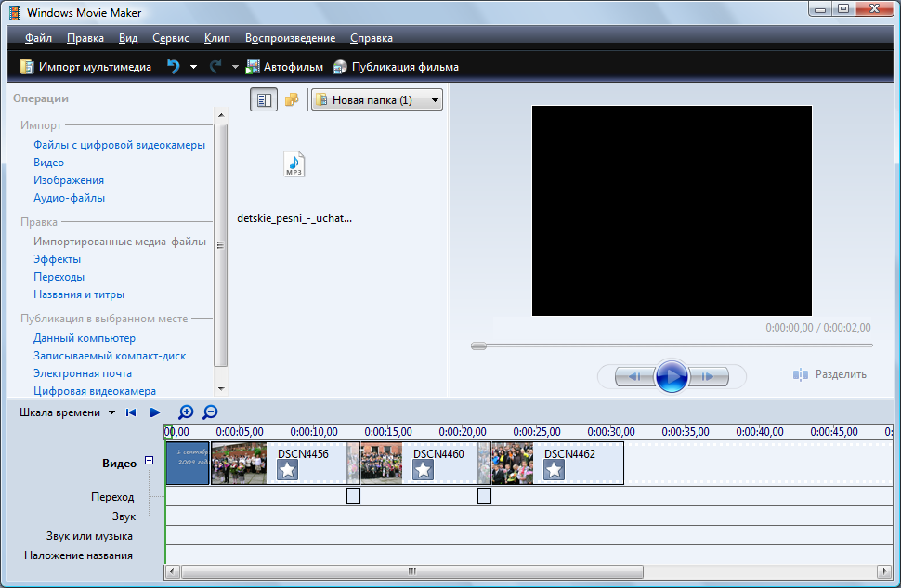Click the preview seek slider handle
This screenshot has height=588, width=901.
[x=477, y=346]
